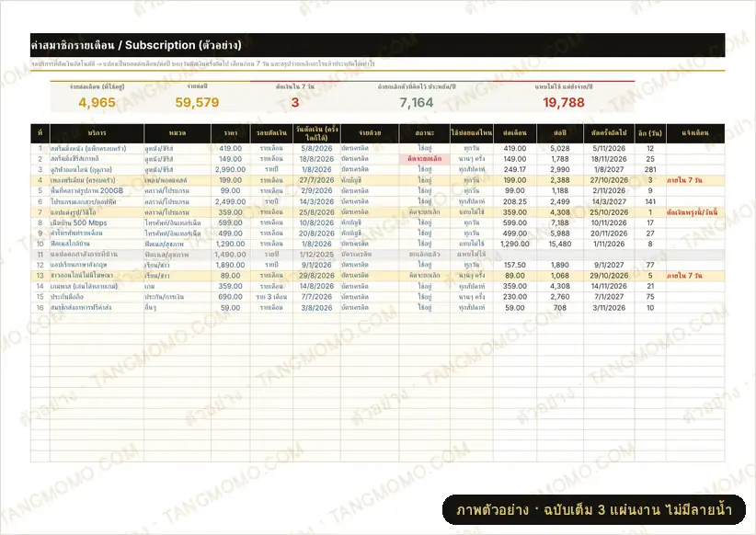Select the red 'ภายใน 7 วัน' alert in row 4
The image size is (756, 535).
(x=684, y=180)
